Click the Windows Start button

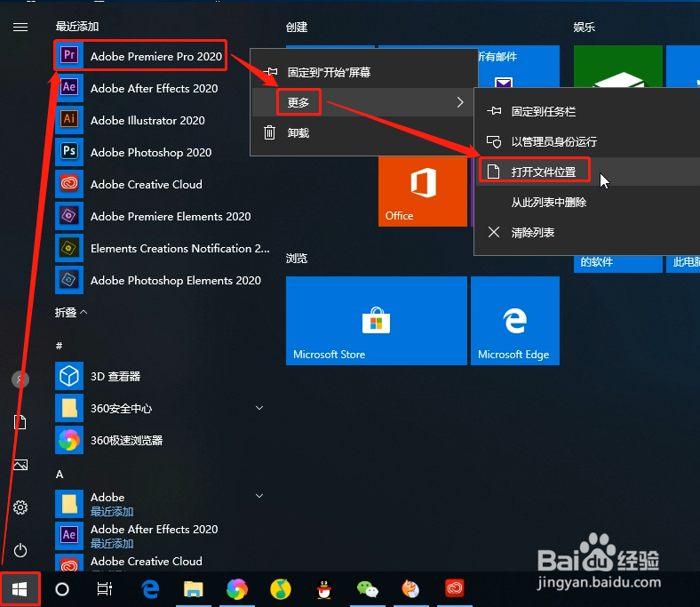pos(20,589)
